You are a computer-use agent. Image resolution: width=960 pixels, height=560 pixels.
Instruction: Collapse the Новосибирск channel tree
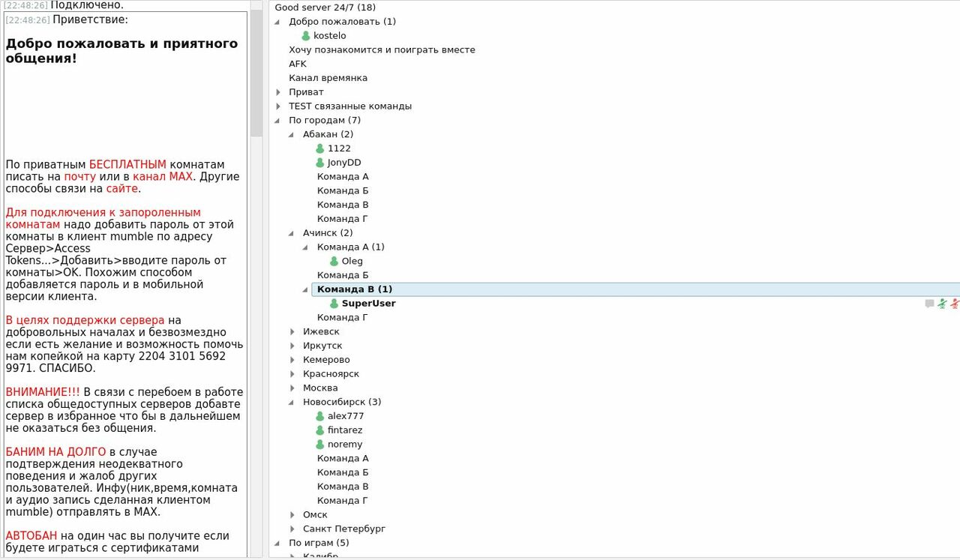(292, 402)
